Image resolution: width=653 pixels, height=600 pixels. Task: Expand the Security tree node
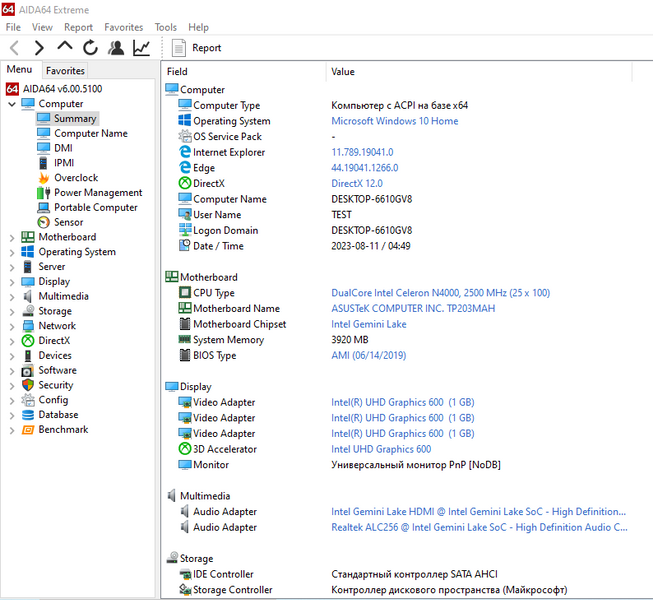click(x=12, y=386)
